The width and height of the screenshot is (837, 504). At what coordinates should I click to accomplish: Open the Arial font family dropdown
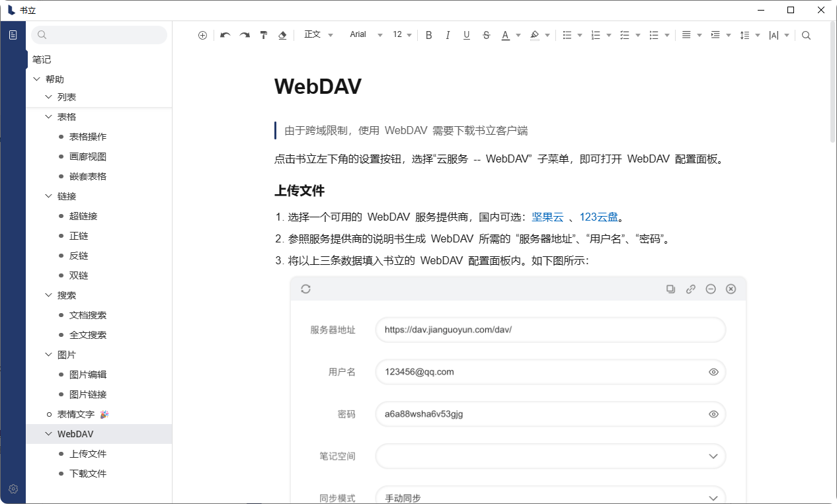pos(366,35)
